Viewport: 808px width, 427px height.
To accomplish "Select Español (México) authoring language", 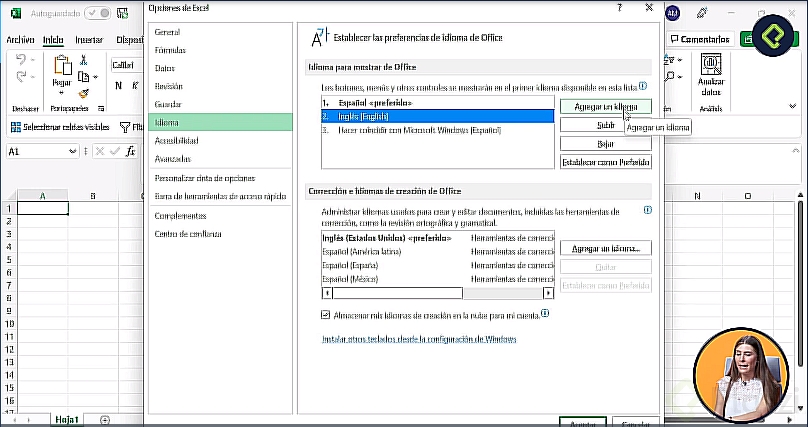I will [x=437, y=279].
